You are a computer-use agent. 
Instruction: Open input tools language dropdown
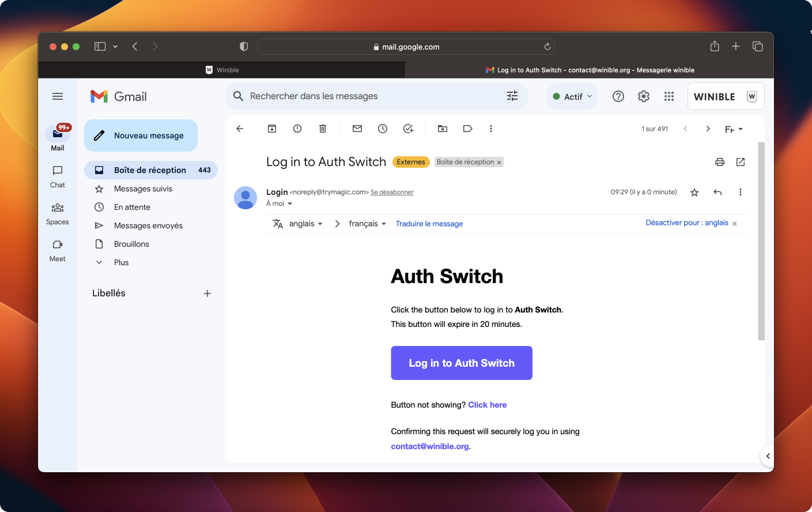pos(734,129)
